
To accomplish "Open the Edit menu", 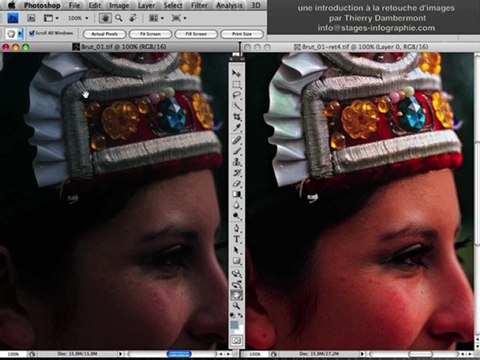I will (x=95, y=5).
